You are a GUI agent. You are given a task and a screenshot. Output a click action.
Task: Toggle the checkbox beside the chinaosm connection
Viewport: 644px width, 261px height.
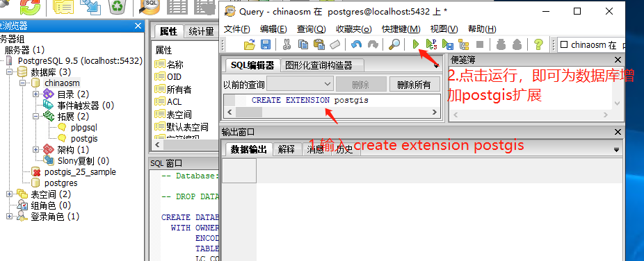pyautogui.click(x=564, y=44)
